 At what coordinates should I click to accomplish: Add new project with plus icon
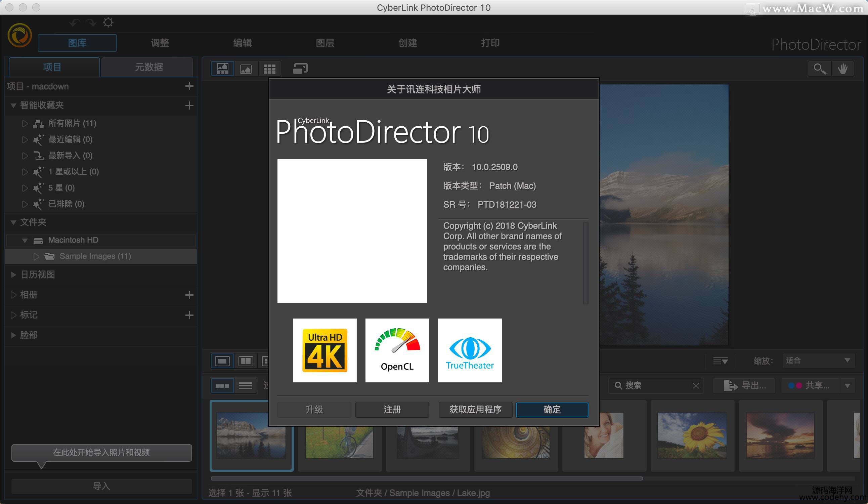189,86
